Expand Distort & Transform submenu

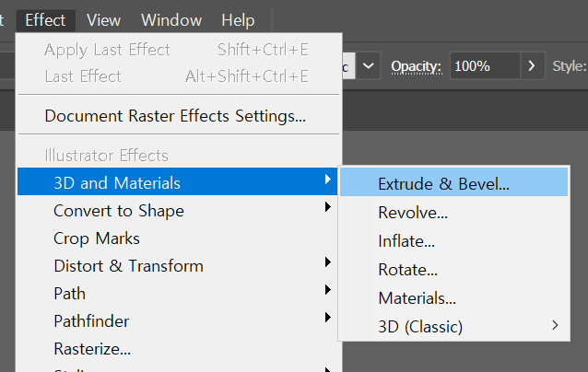179,266
